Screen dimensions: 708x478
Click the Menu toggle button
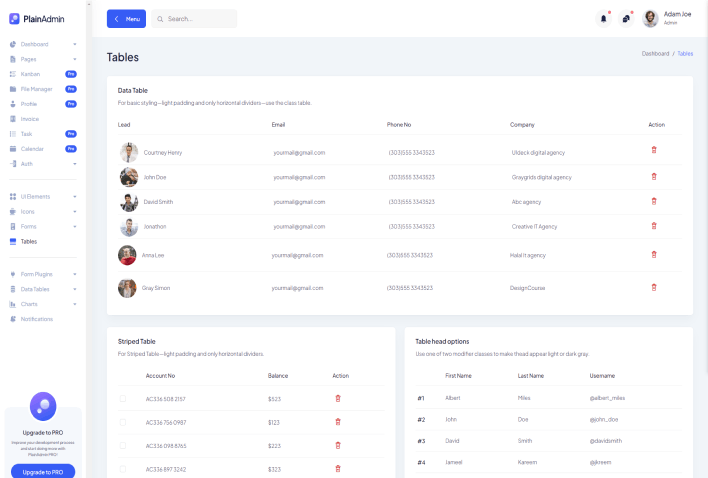126,19
